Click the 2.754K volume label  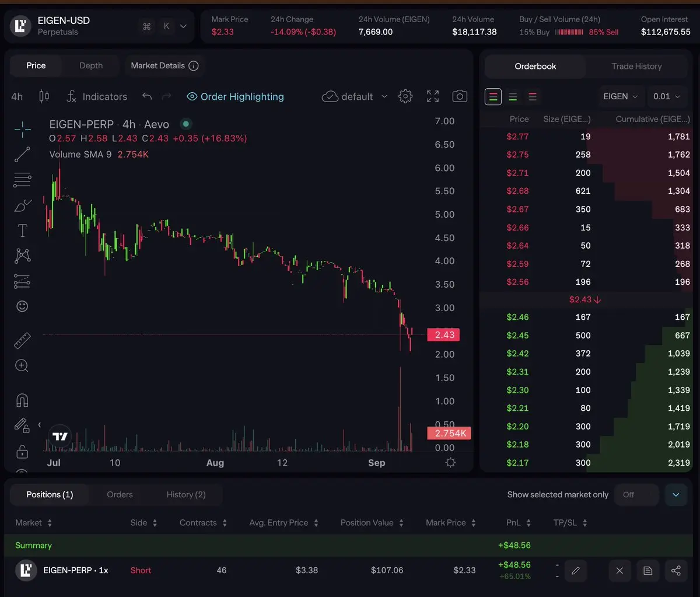pos(449,433)
